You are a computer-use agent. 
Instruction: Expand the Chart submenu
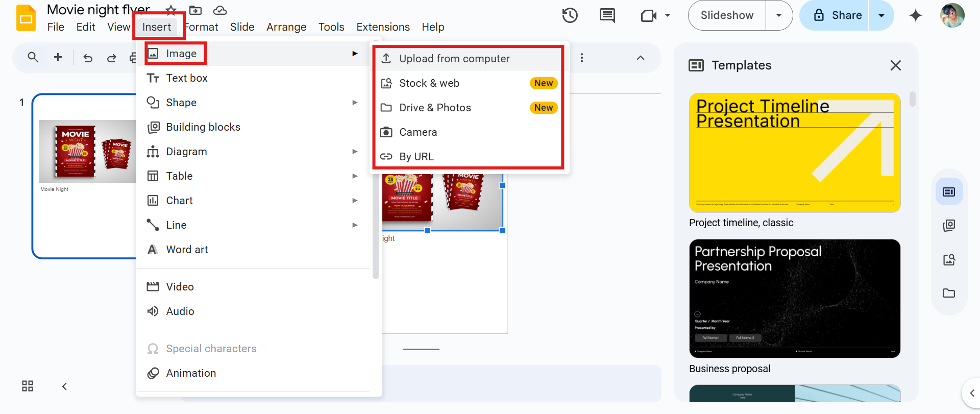(x=355, y=201)
